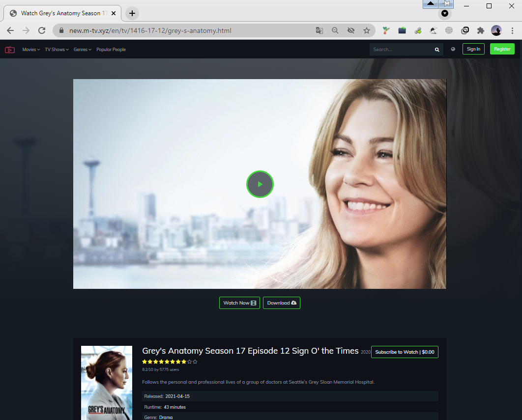Expand the Movies dropdown menu
Image resolution: width=522 pixels, height=420 pixels.
[31, 50]
